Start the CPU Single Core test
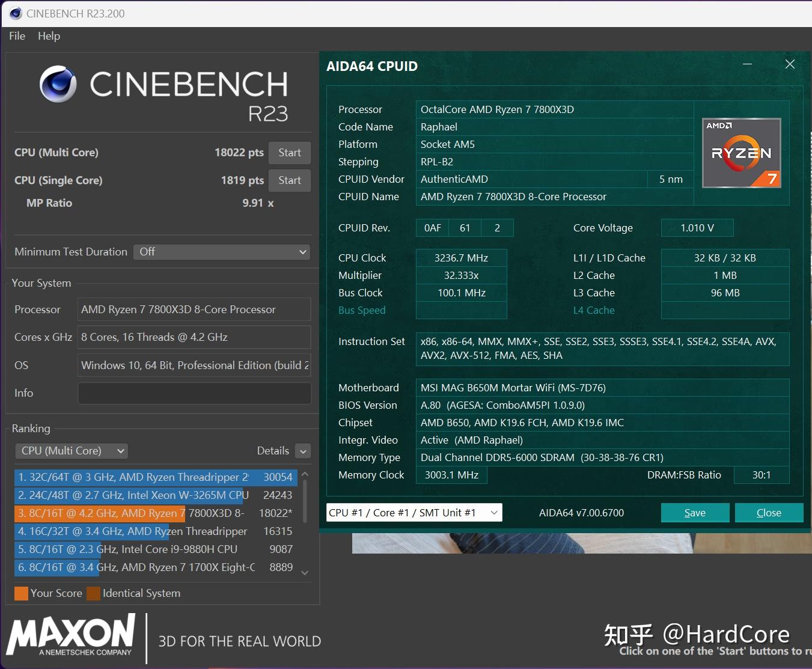Image resolution: width=812 pixels, height=669 pixels. (290, 180)
